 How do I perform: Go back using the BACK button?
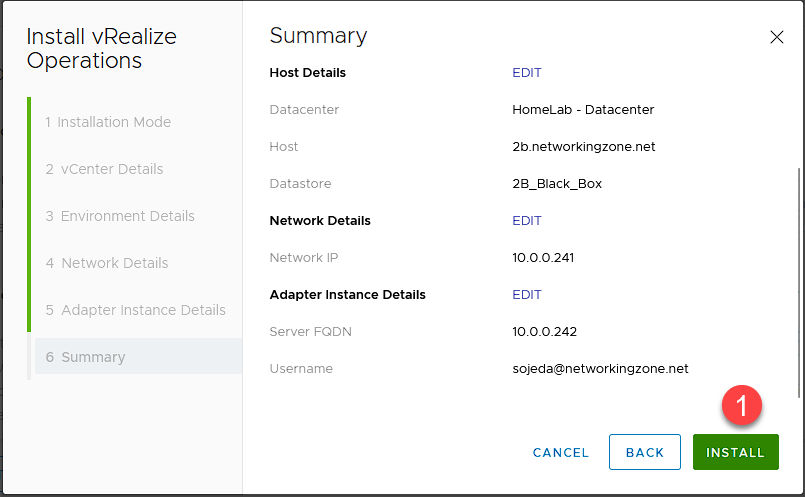644,453
